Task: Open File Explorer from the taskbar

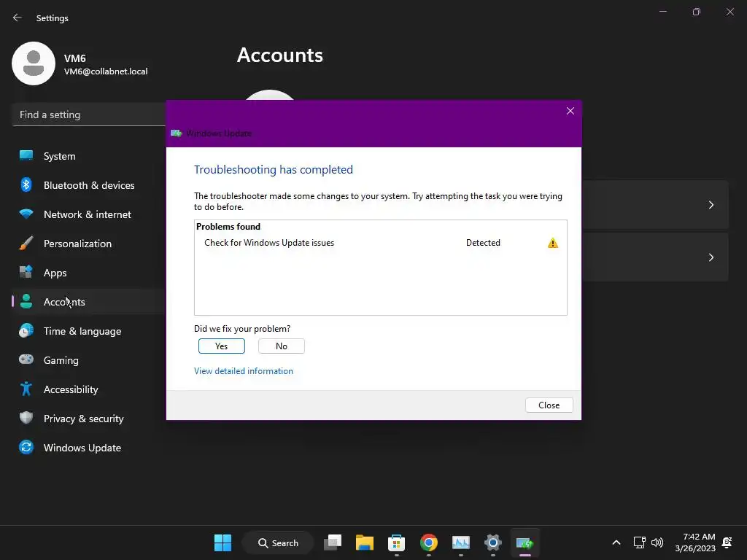Action: coord(365,542)
